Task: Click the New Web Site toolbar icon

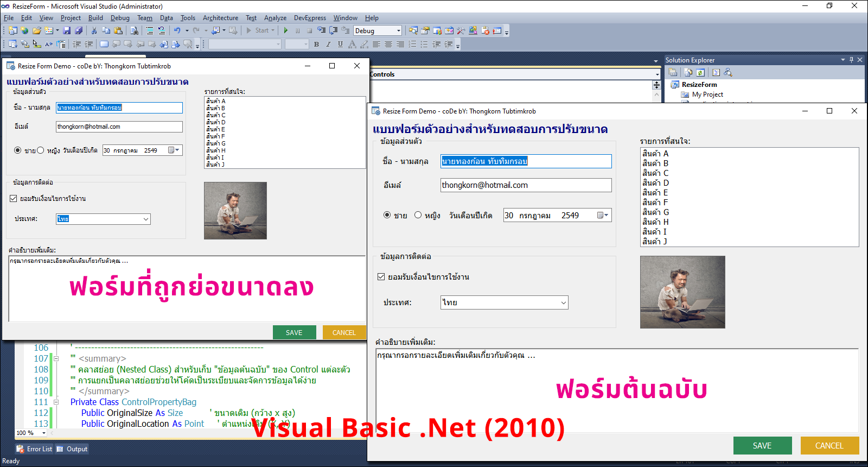Action: [x=24, y=30]
